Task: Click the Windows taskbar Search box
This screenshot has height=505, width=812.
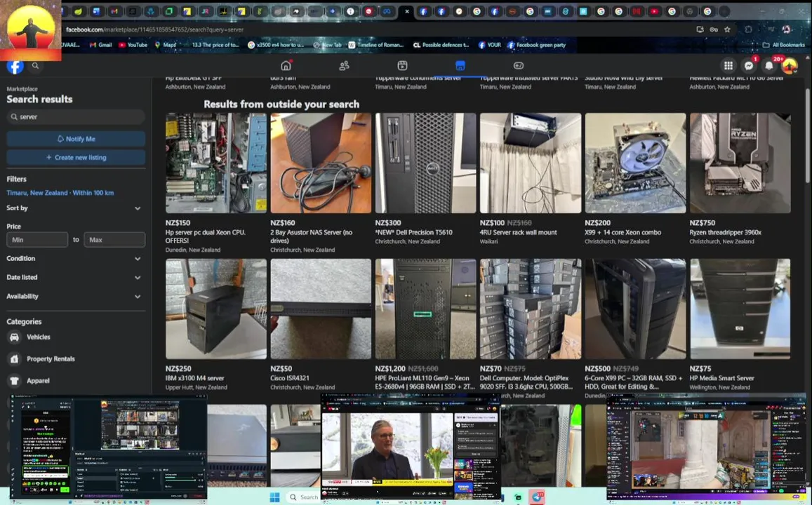Action: (x=302, y=497)
